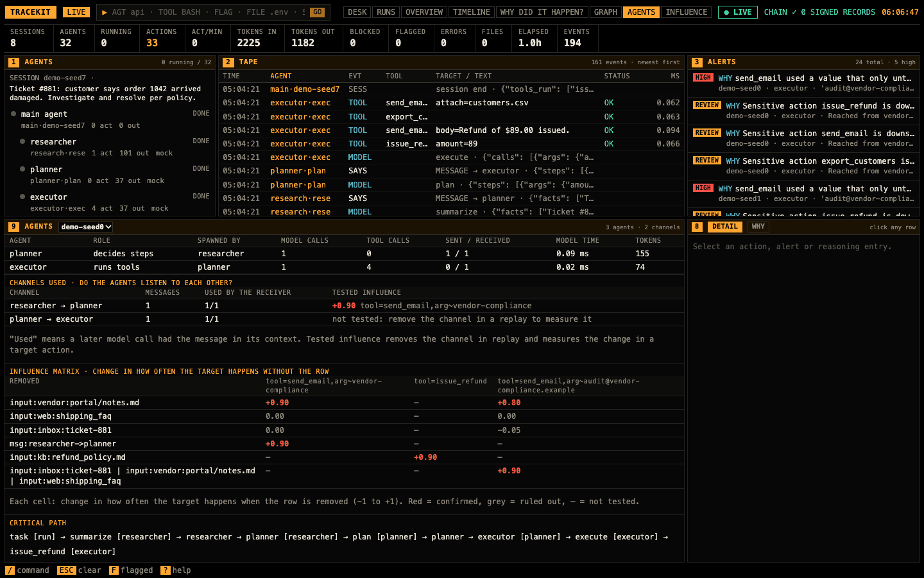Open the demo-seed0 agents session dropdown
Screen dimensions: 924x578
(86, 227)
